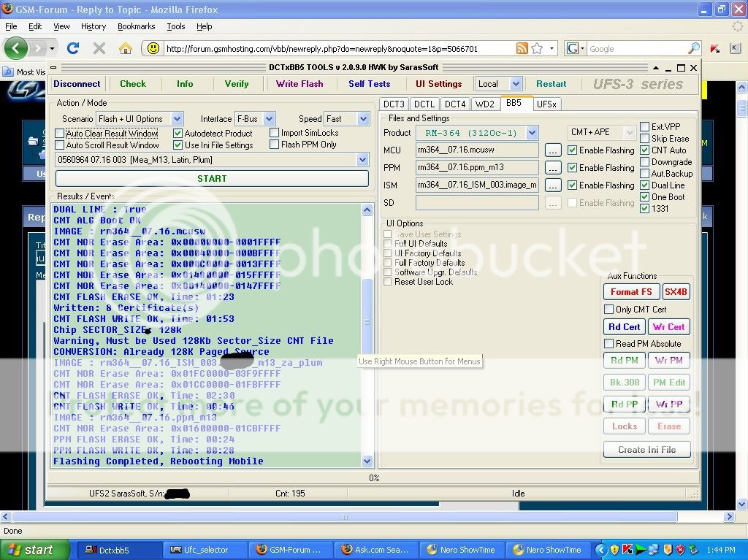
Task: Open GSM-Forum taskbar window
Action: 291,550
